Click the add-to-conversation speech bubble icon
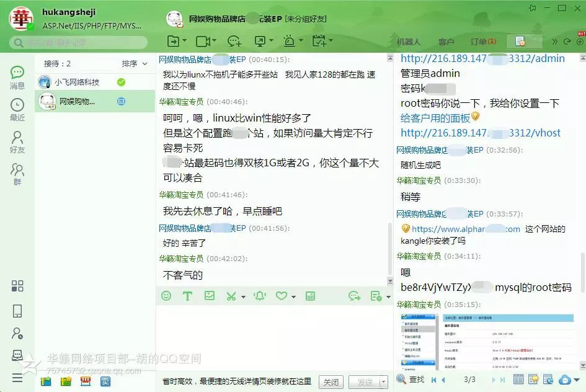 [x=234, y=41]
